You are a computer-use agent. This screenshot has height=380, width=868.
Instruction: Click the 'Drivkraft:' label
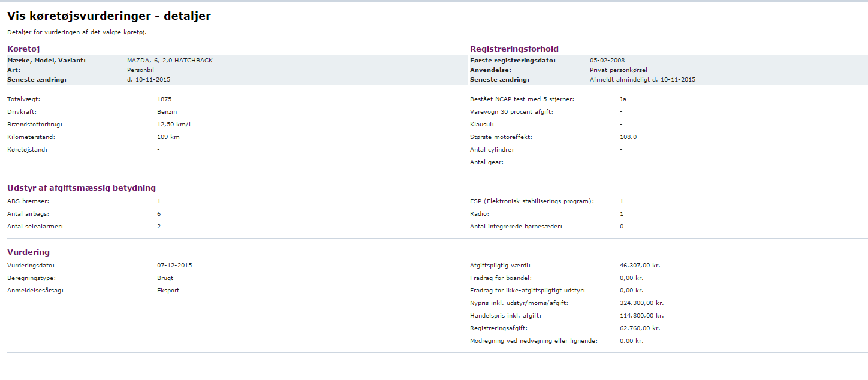pos(23,111)
